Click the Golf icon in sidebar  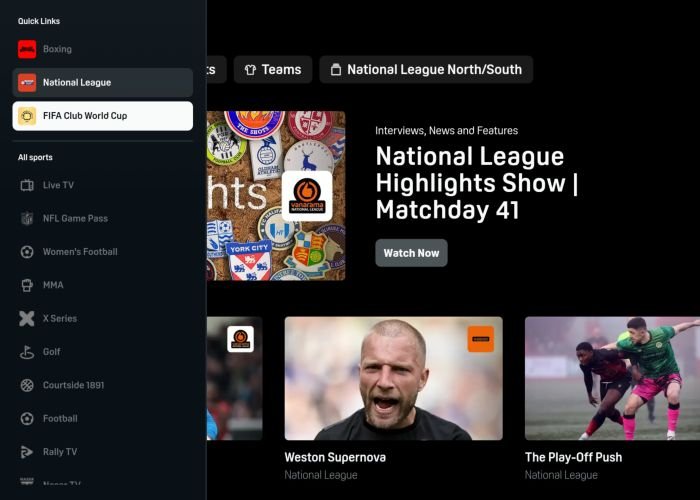[x=27, y=352]
